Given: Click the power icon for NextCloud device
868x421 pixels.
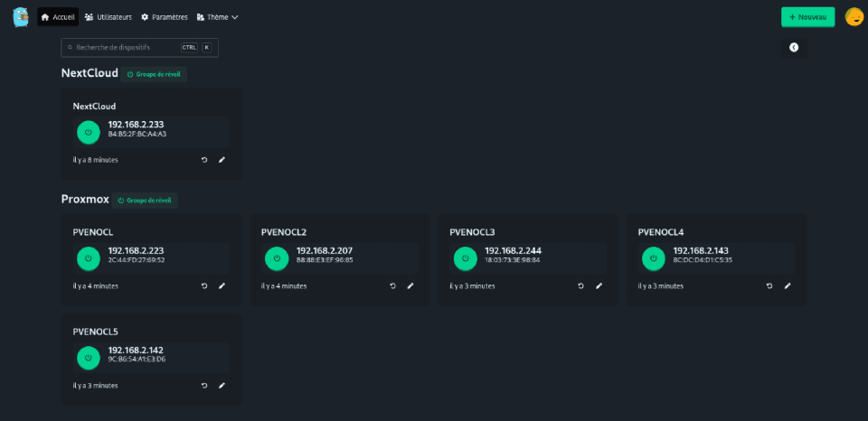Looking at the screenshot, I should tap(88, 132).
